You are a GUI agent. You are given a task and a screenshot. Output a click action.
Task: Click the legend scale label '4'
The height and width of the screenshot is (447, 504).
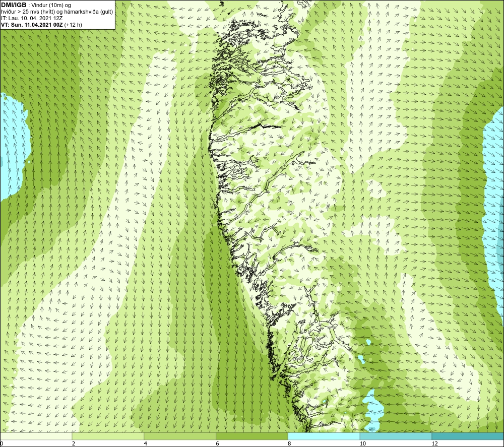tap(146, 443)
